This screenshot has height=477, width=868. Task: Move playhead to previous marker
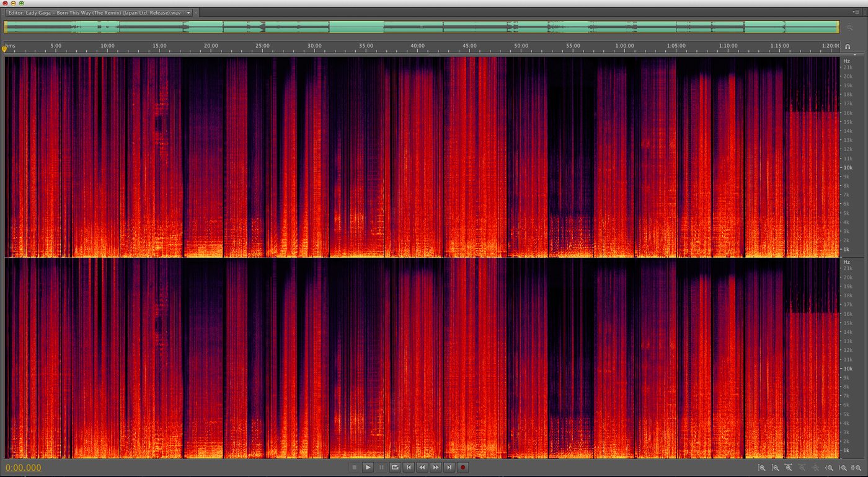[x=409, y=467]
